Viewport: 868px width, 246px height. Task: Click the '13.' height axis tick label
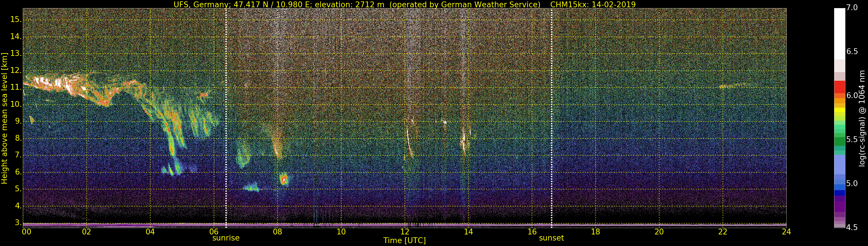(16, 54)
